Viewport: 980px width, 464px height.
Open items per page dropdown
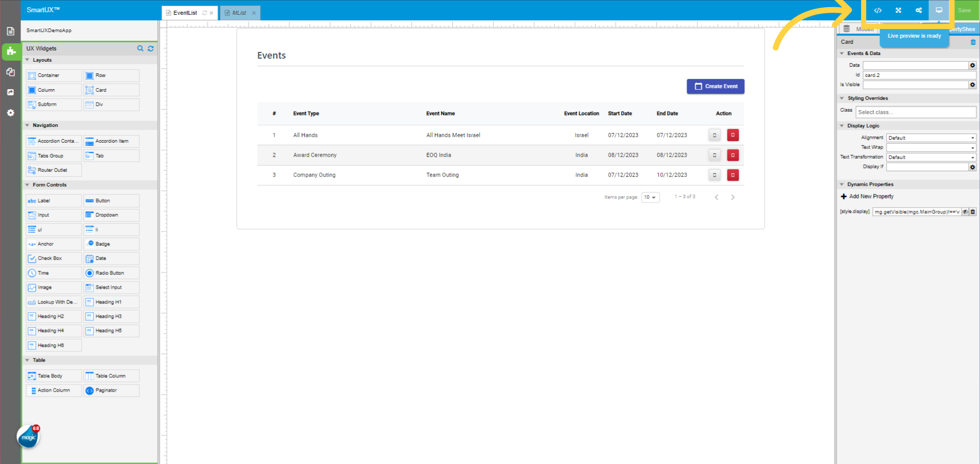click(x=650, y=197)
